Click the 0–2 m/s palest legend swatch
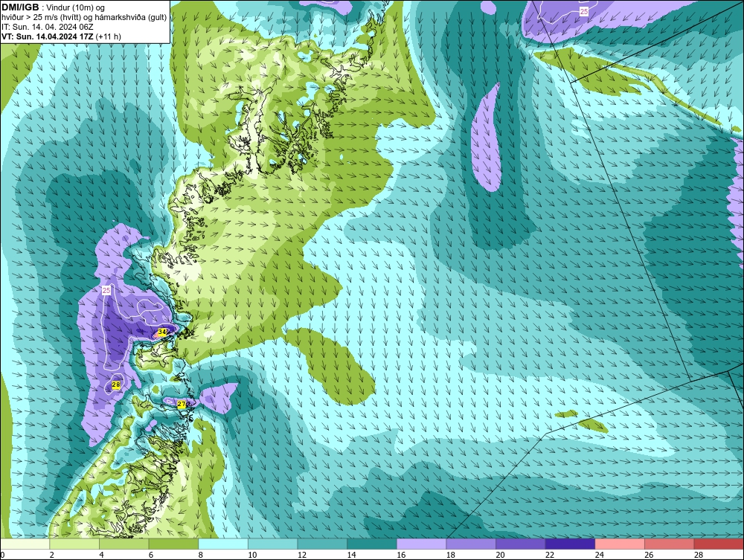Viewport: 744px width, 560px height. [x=25, y=544]
